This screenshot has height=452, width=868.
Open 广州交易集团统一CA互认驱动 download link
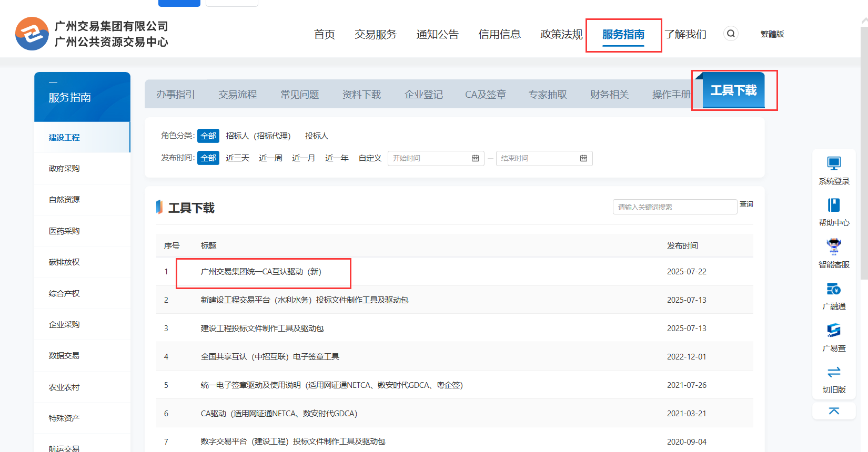click(261, 272)
